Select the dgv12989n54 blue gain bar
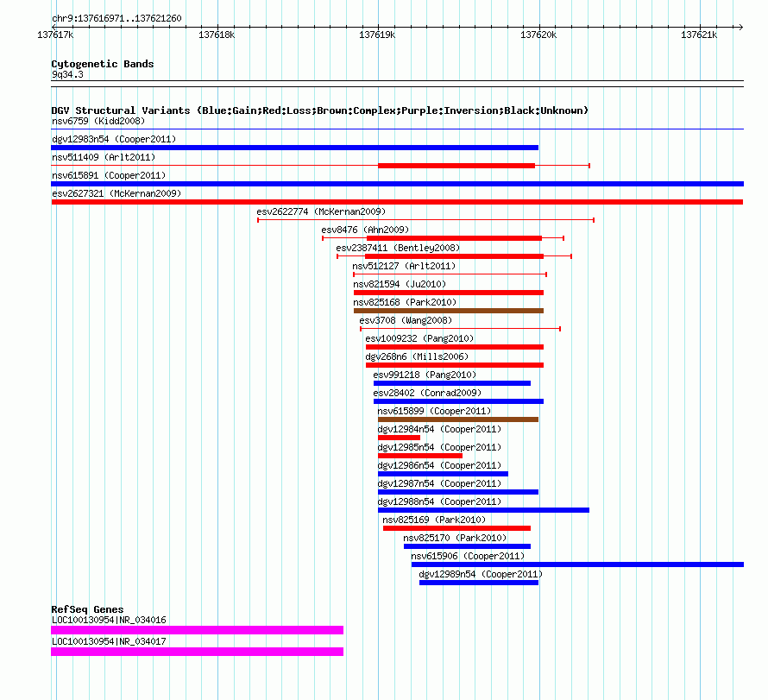Image resolution: width=768 pixels, height=700 pixels. click(x=479, y=583)
